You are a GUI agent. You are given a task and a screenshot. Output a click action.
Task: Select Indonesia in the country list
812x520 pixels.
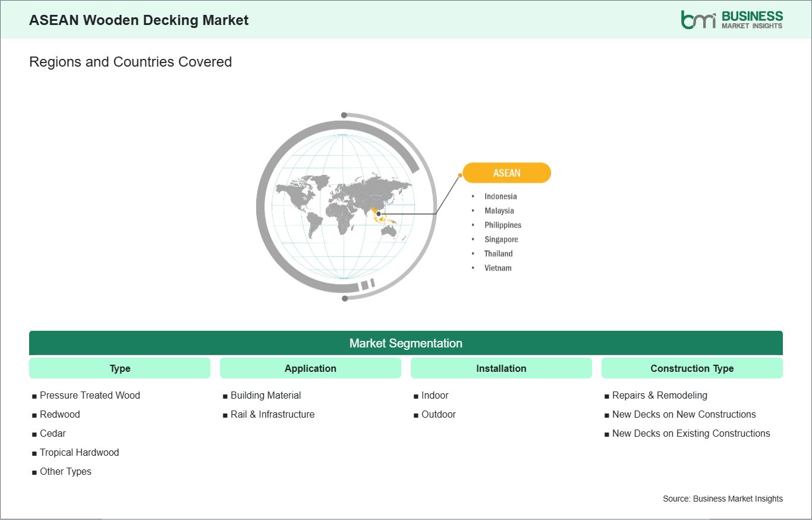coord(501,196)
